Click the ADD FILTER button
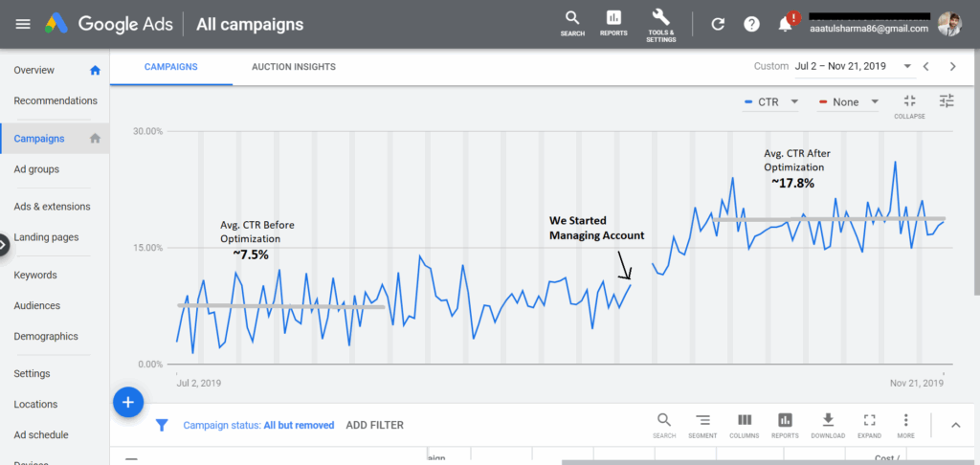980x465 pixels. pos(374,425)
